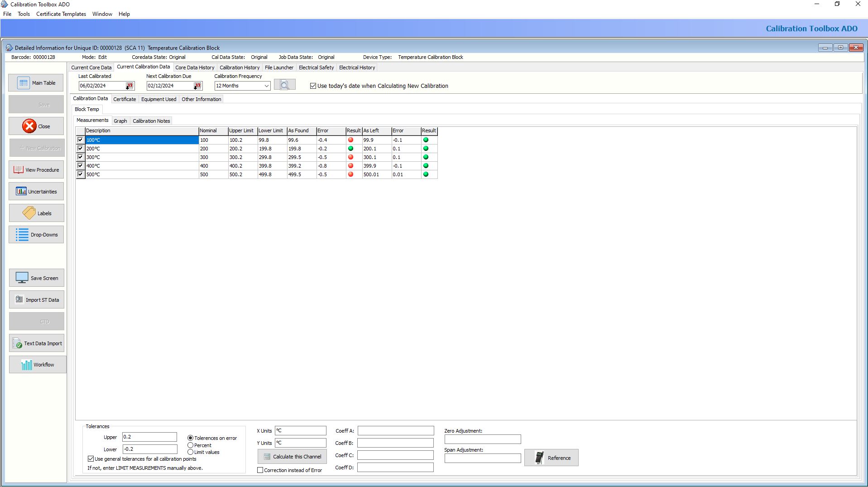Click As Left green result for 500°C

point(426,174)
